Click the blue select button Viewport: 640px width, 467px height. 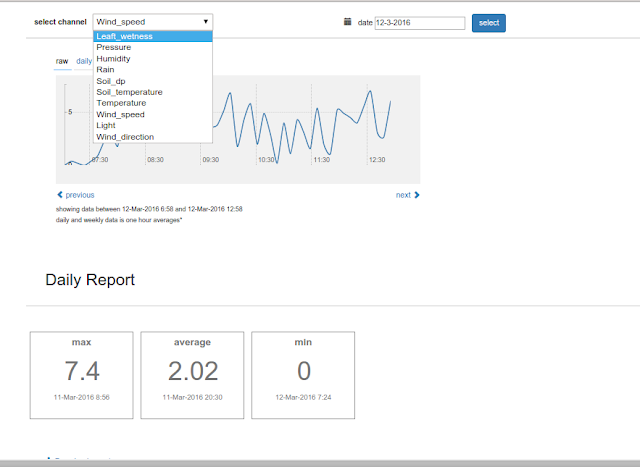[489, 23]
